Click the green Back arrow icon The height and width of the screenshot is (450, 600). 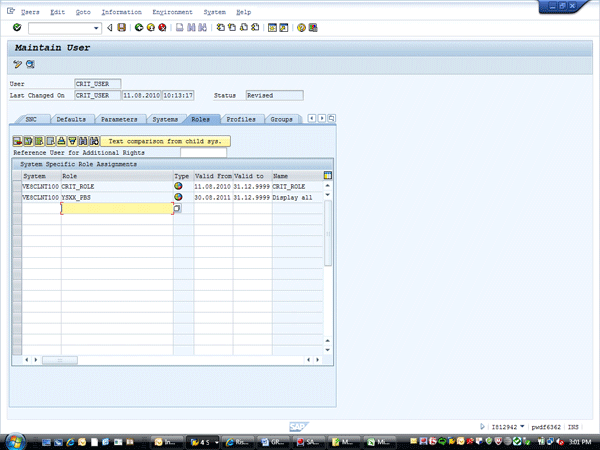click(138, 27)
